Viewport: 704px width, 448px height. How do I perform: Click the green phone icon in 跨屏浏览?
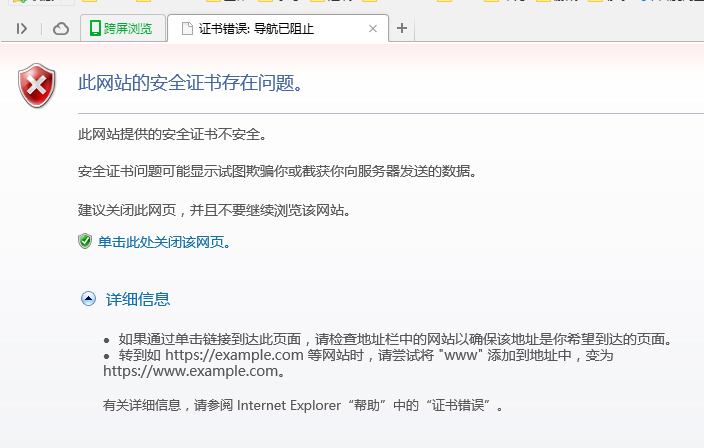point(95,29)
